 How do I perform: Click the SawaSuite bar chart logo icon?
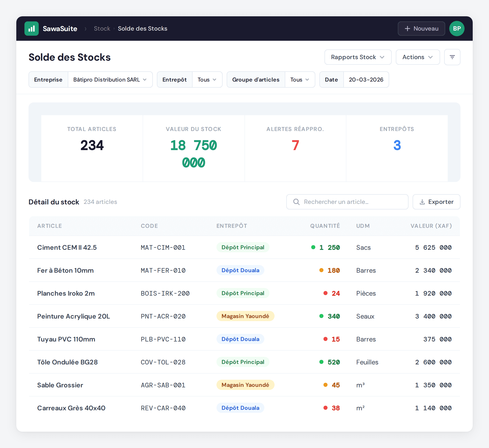point(32,29)
